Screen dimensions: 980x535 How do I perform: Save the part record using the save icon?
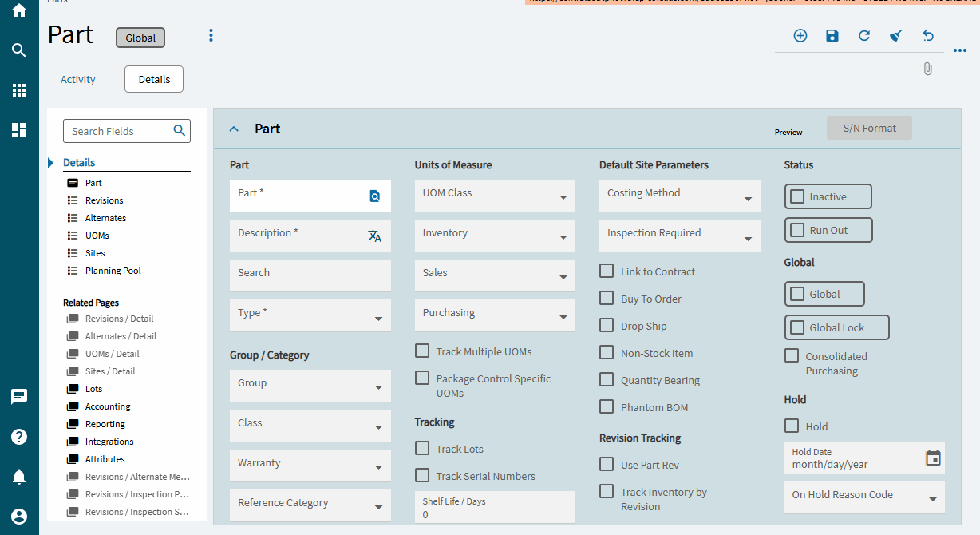coord(832,36)
